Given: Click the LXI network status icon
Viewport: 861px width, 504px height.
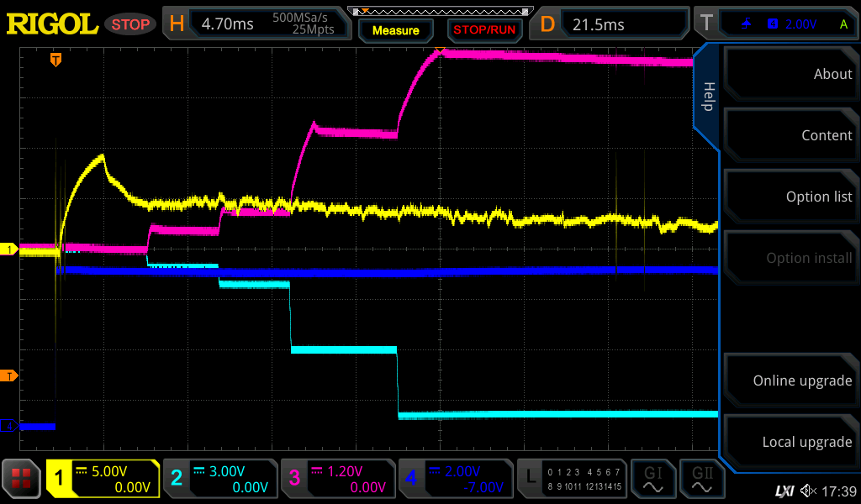Looking at the screenshot, I should (784, 491).
